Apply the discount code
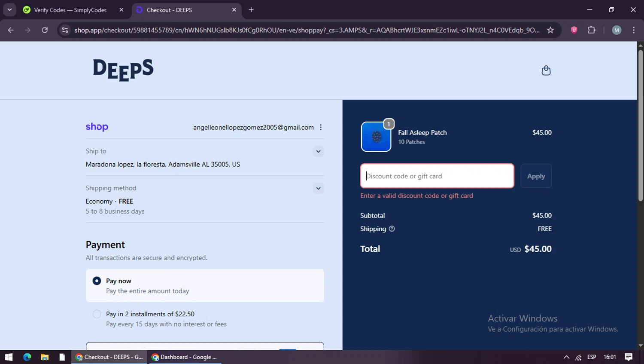This screenshot has height=364, width=644. pyautogui.click(x=536, y=176)
